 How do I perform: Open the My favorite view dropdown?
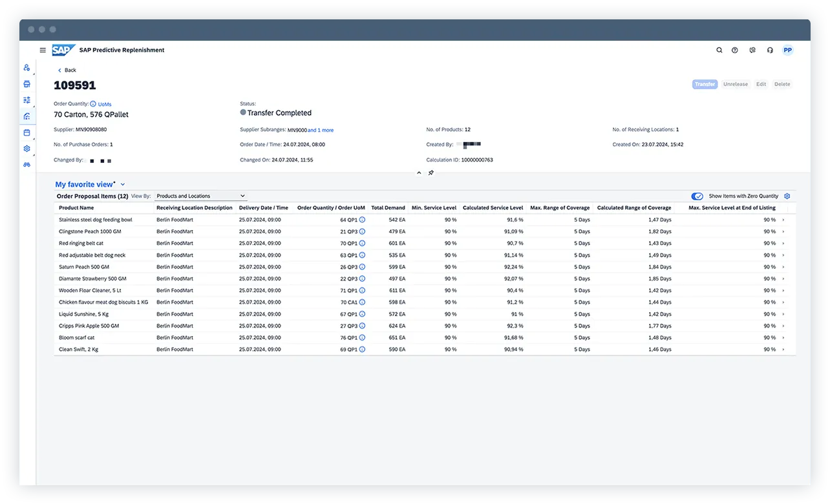(x=122, y=184)
